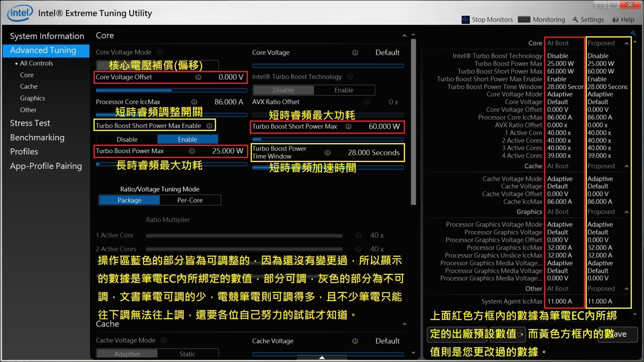The image size is (644, 362).
Task: Open info icon for Turbo Boost Power Max
Action: coord(192,151)
